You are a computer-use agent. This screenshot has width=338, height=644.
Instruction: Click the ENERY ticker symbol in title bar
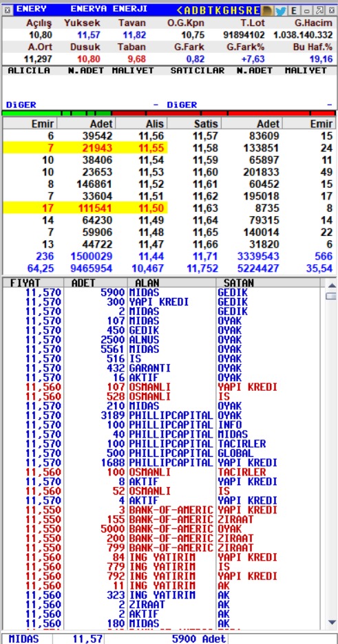[x=31, y=9]
